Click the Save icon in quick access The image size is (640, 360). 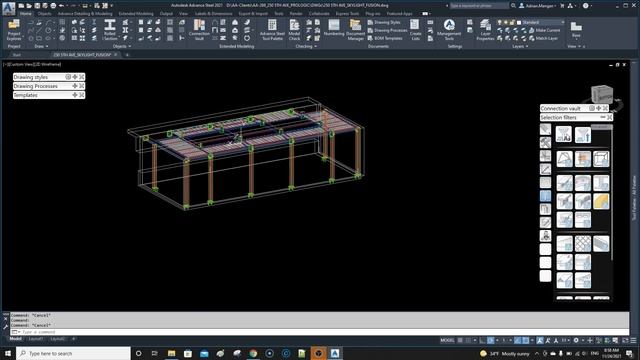pos(37,6)
